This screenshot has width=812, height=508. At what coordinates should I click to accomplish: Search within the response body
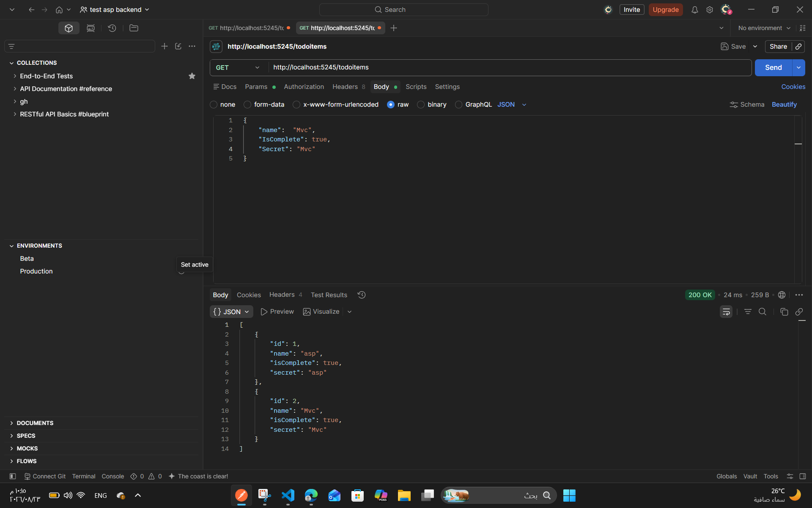(x=763, y=312)
